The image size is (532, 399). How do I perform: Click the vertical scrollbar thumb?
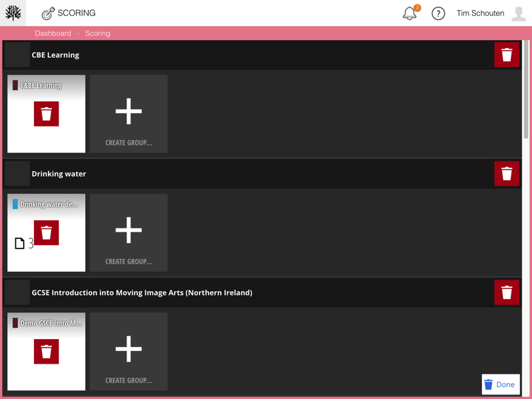[x=526, y=90]
